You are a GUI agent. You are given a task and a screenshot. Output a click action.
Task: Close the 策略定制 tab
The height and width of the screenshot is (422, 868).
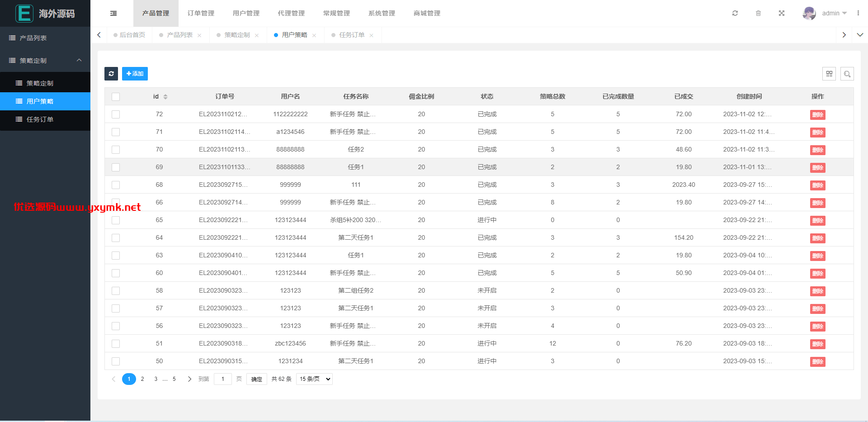pos(257,35)
